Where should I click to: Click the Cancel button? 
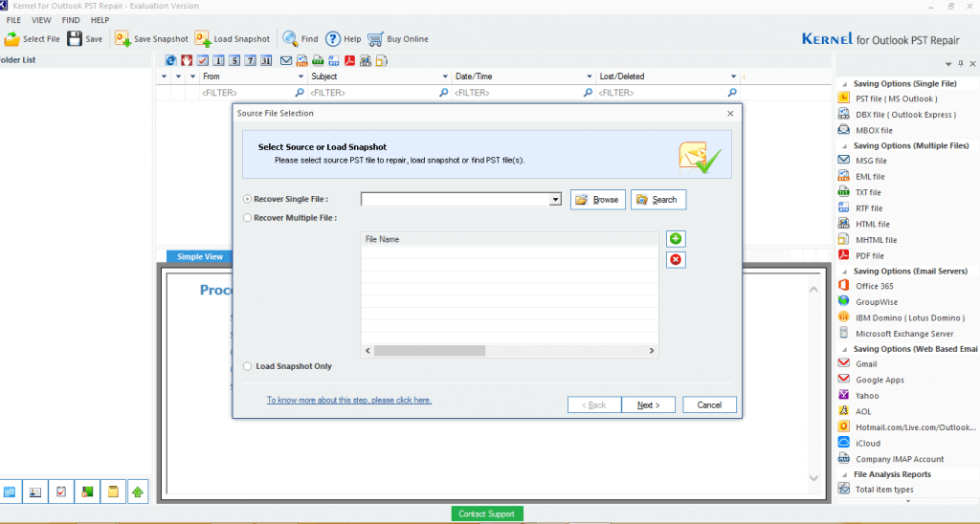click(709, 404)
